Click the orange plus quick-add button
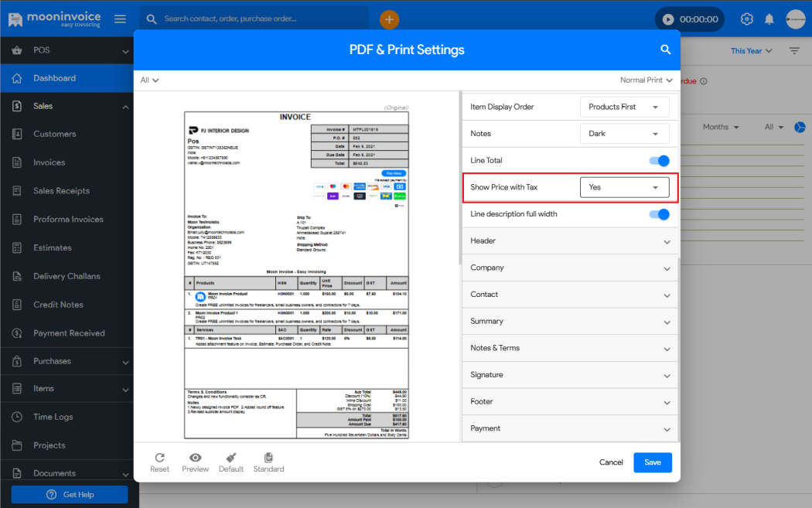The image size is (812, 508). point(389,19)
